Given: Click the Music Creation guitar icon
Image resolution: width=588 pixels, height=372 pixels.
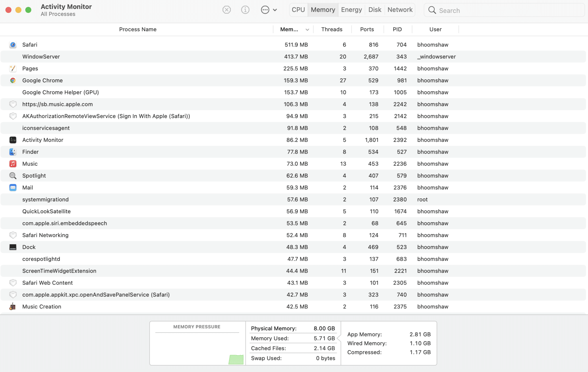Looking at the screenshot, I should coord(13,307).
